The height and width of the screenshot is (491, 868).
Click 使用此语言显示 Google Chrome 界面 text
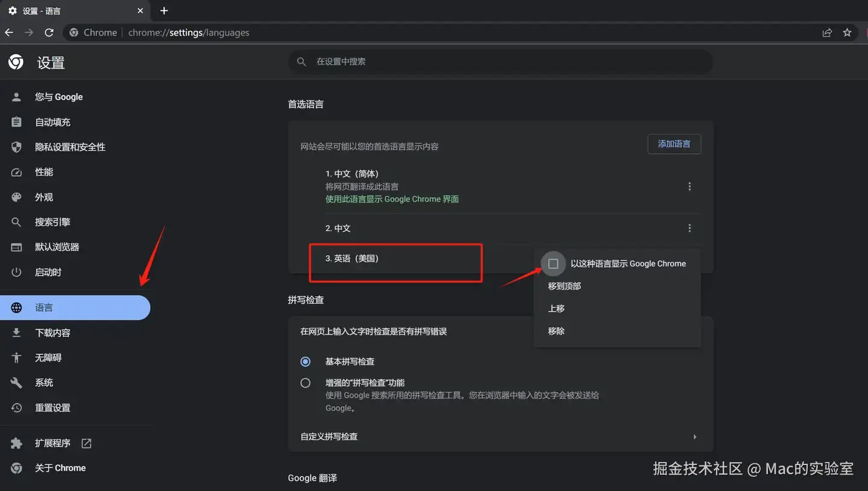[392, 199]
